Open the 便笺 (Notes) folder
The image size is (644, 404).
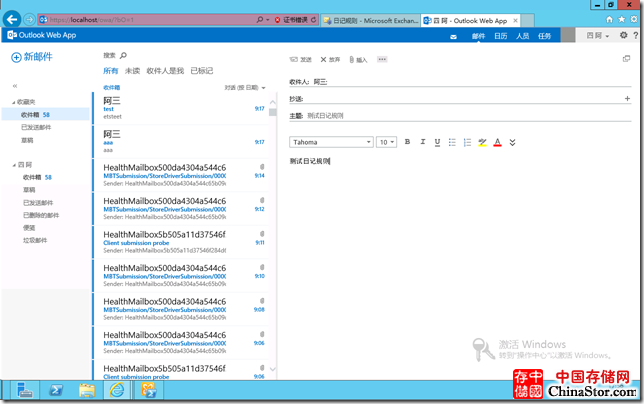click(x=29, y=227)
